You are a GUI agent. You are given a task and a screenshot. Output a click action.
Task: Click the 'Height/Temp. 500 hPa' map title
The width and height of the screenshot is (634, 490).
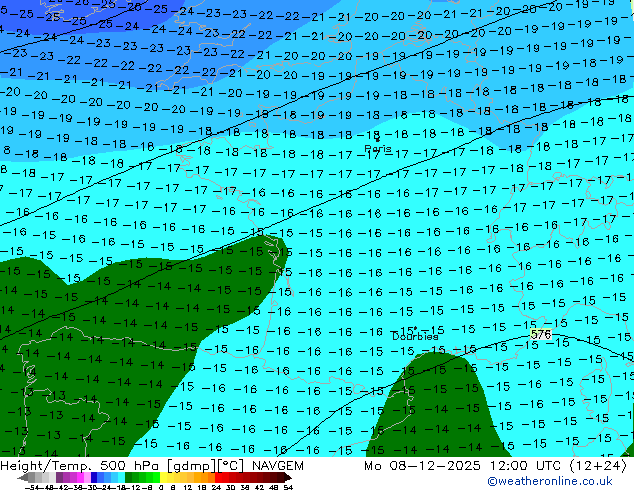81,466
